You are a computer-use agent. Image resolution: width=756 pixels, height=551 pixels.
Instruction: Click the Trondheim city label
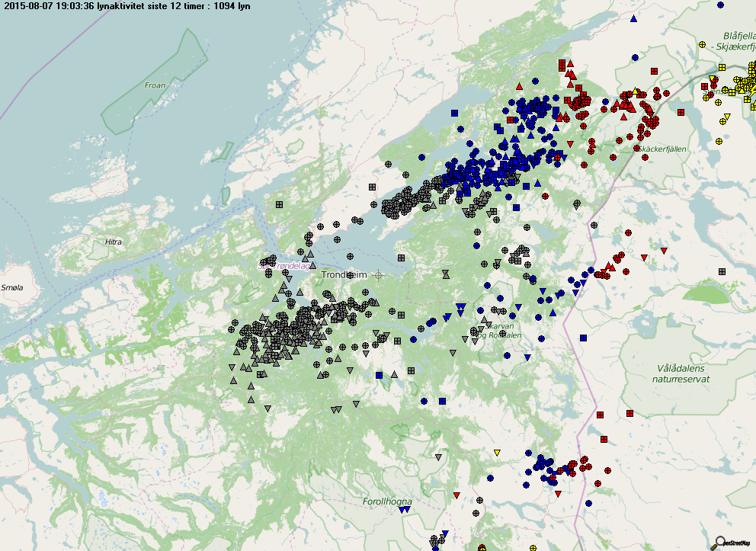point(344,274)
